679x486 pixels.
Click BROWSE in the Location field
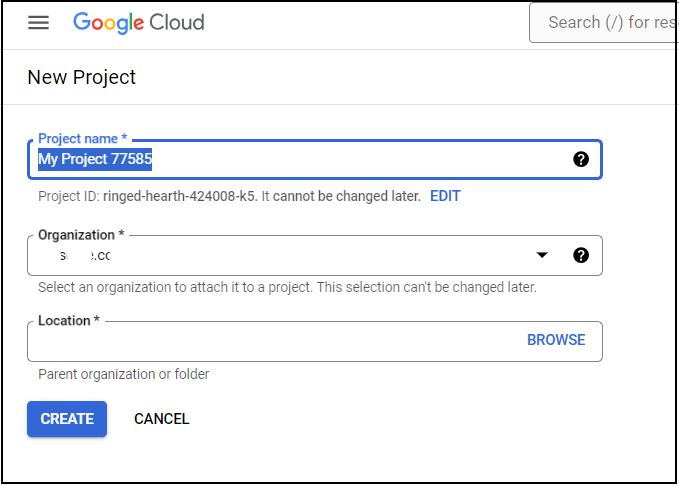556,340
